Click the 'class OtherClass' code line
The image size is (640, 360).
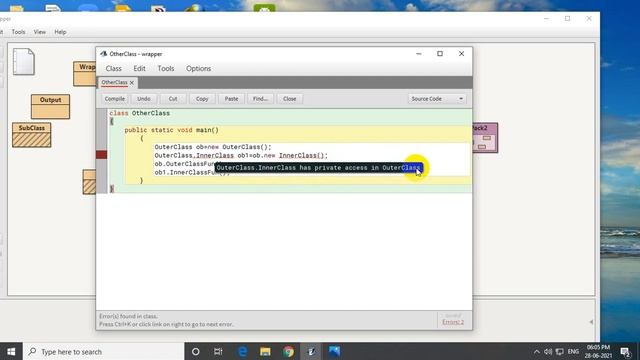coord(140,113)
